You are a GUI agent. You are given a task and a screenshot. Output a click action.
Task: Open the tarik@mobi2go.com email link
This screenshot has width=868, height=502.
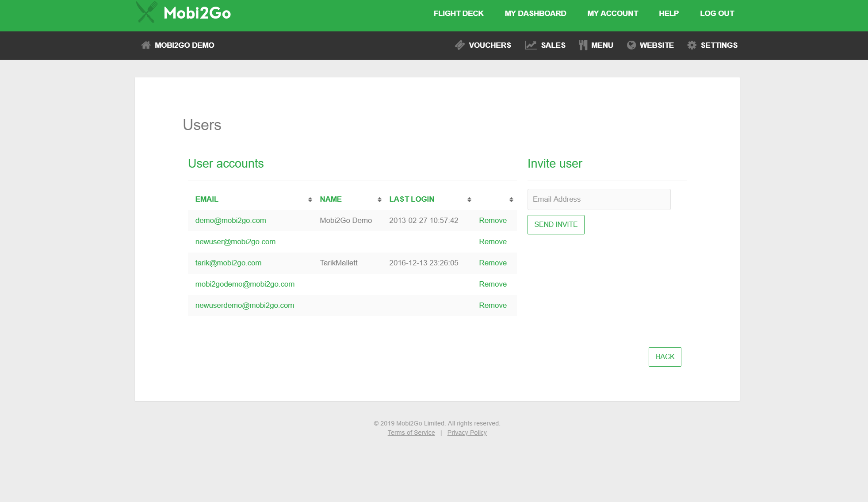coord(228,263)
